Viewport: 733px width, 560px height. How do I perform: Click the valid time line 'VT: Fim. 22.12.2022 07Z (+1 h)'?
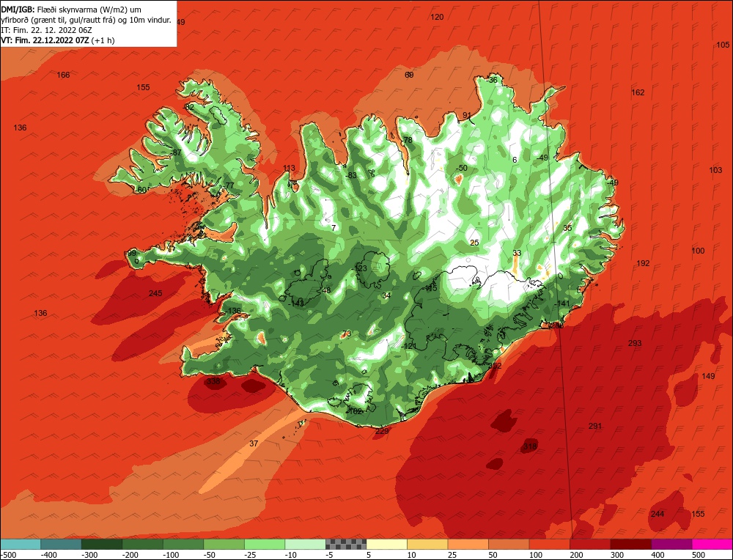pyautogui.click(x=58, y=40)
